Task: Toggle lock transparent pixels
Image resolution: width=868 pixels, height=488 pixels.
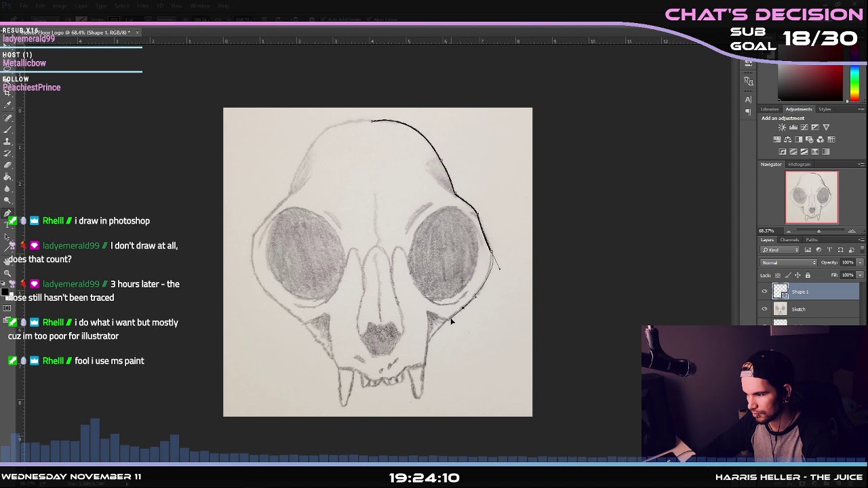Action: 778,275
